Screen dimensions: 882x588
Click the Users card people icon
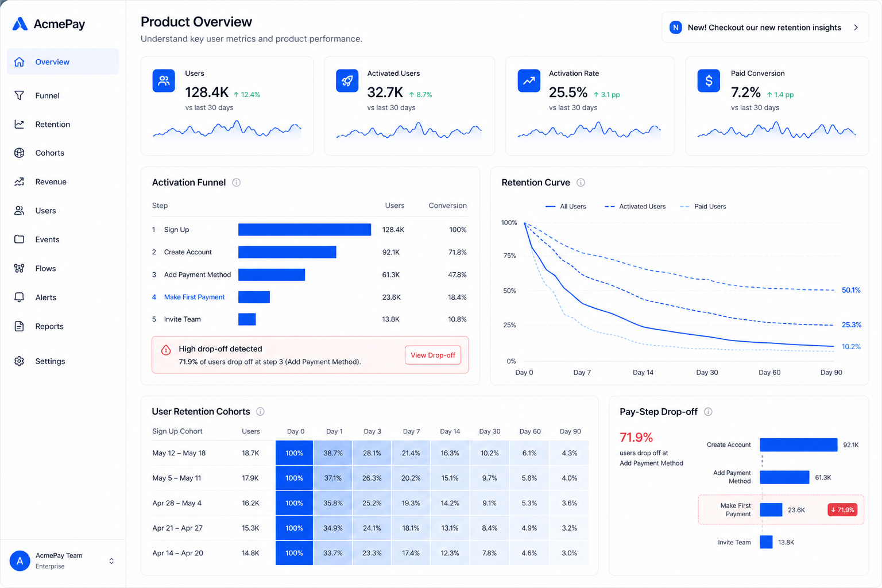(164, 81)
